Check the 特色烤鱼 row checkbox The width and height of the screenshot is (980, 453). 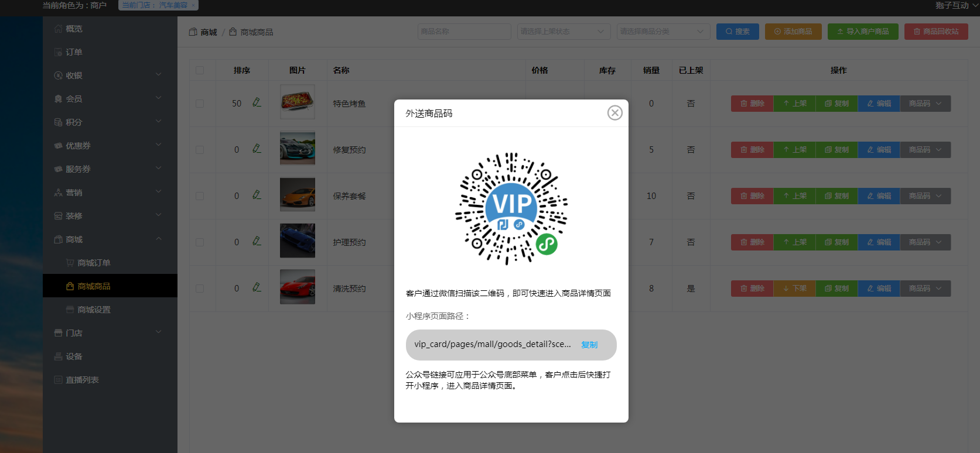coord(200,104)
